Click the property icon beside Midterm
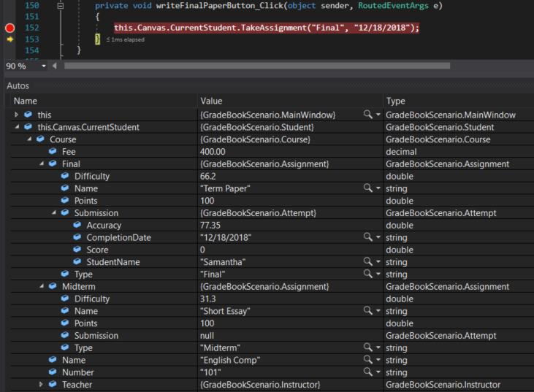The width and height of the screenshot is (534, 392). point(53,286)
